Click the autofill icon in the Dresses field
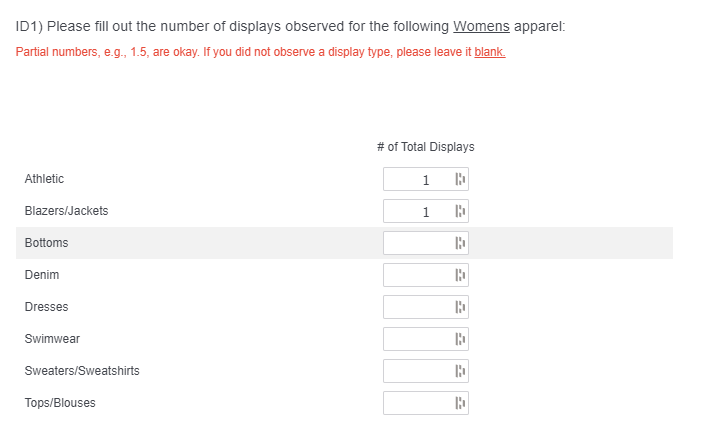This screenshot has width=715, height=437. [x=460, y=308]
